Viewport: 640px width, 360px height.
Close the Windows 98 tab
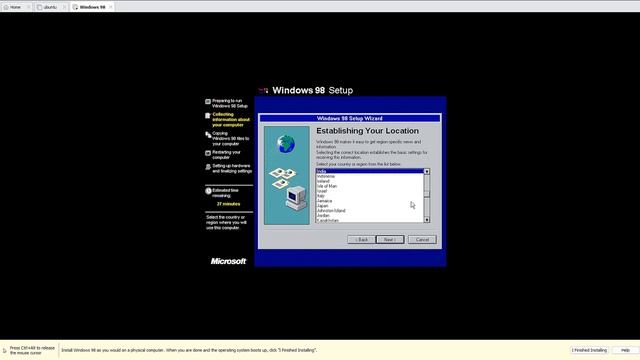pyautogui.click(x=111, y=7)
